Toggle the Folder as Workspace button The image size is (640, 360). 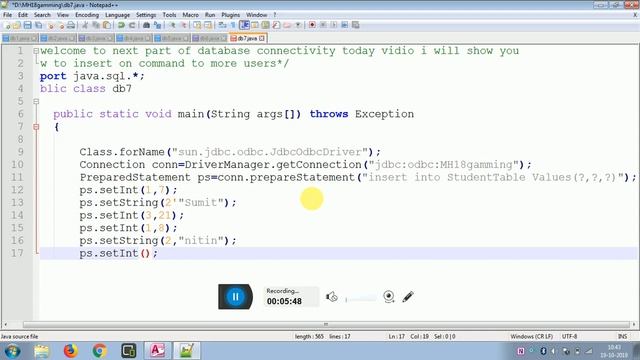287,25
